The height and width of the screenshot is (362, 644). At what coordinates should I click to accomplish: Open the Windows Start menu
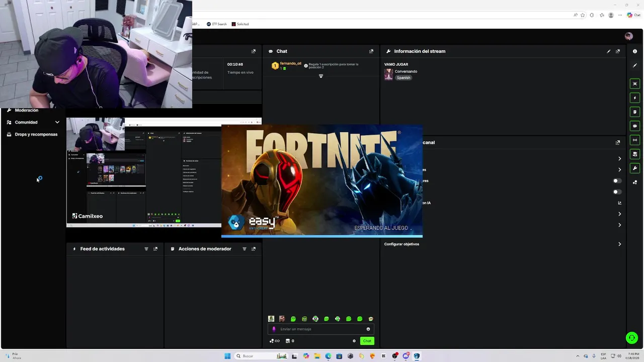pos(227,356)
